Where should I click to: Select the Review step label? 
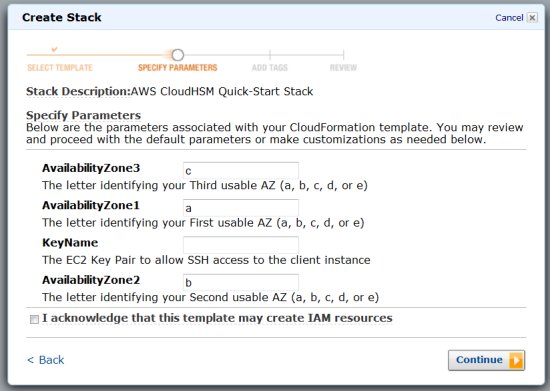tap(343, 68)
